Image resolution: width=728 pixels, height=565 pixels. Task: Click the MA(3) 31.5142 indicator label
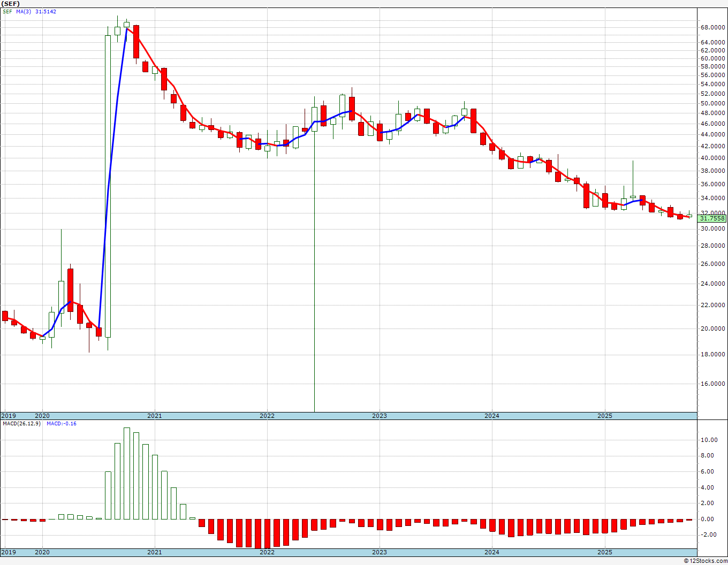point(36,12)
